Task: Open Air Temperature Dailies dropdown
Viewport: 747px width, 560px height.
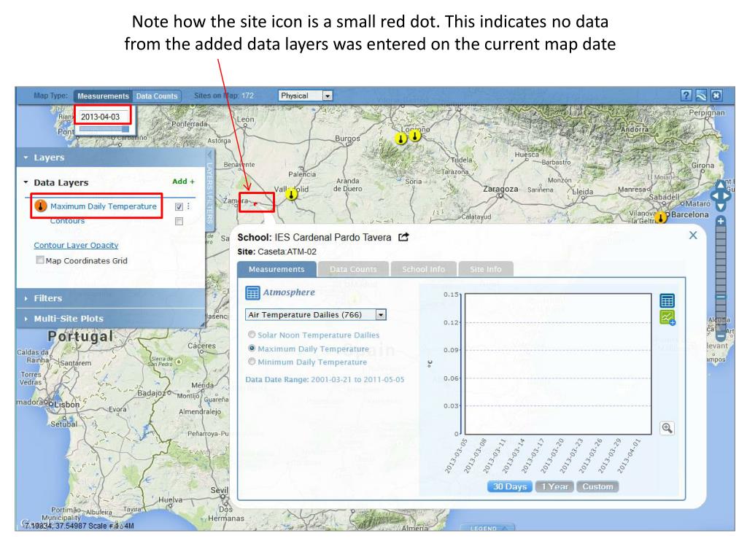Action: point(315,315)
